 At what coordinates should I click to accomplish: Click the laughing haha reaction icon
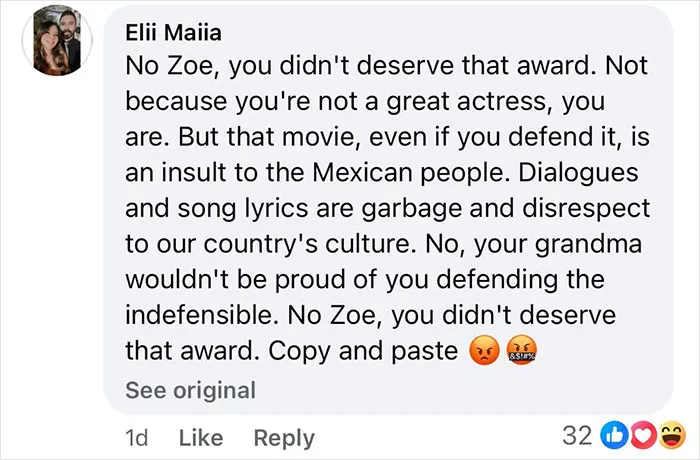(671, 435)
